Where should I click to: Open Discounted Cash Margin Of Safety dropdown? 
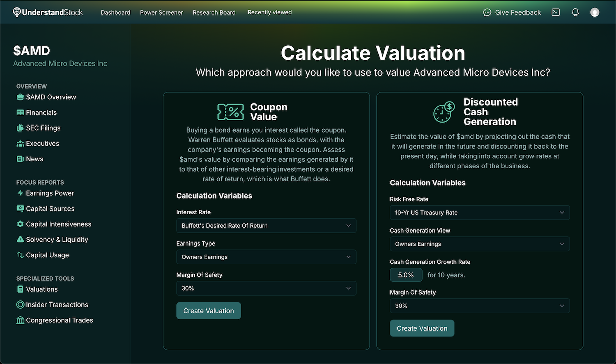click(x=480, y=306)
